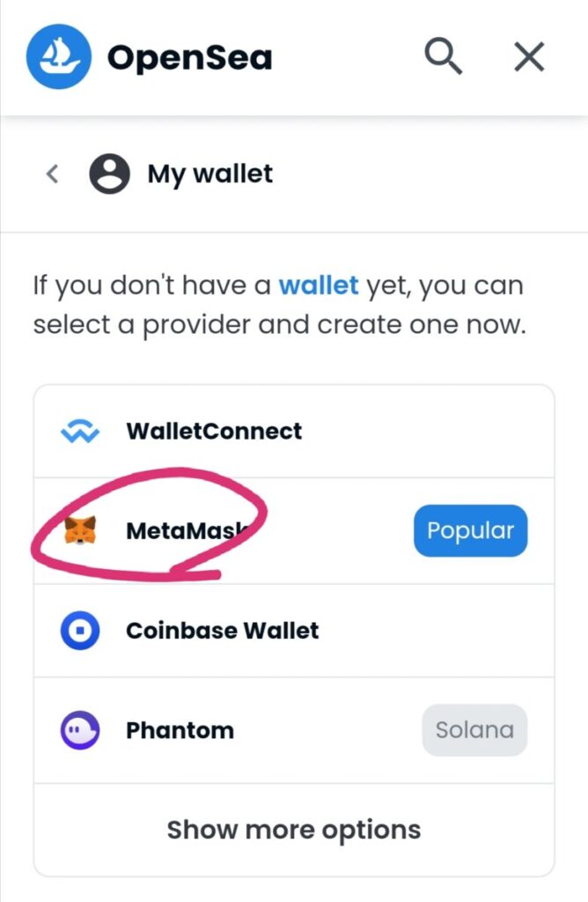Click the My wallet profile avatar icon
Image resolution: width=588 pixels, height=902 pixels.
[109, 174]
